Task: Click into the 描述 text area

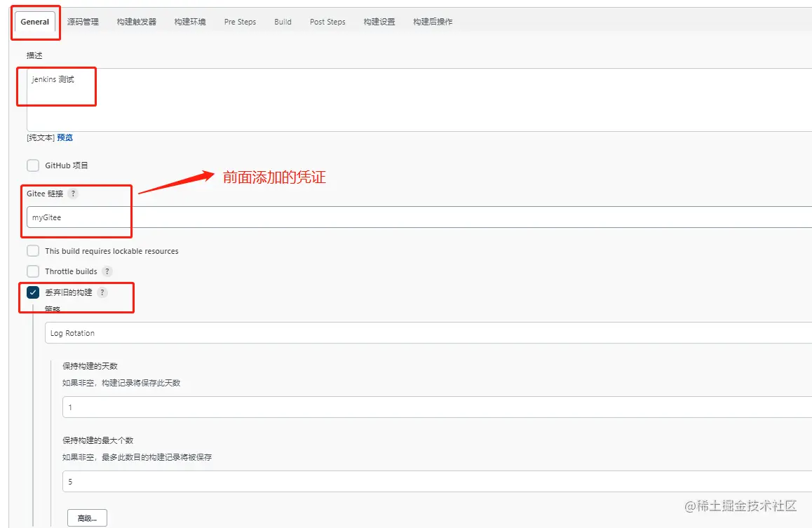Action: click(x=419, y=100)
